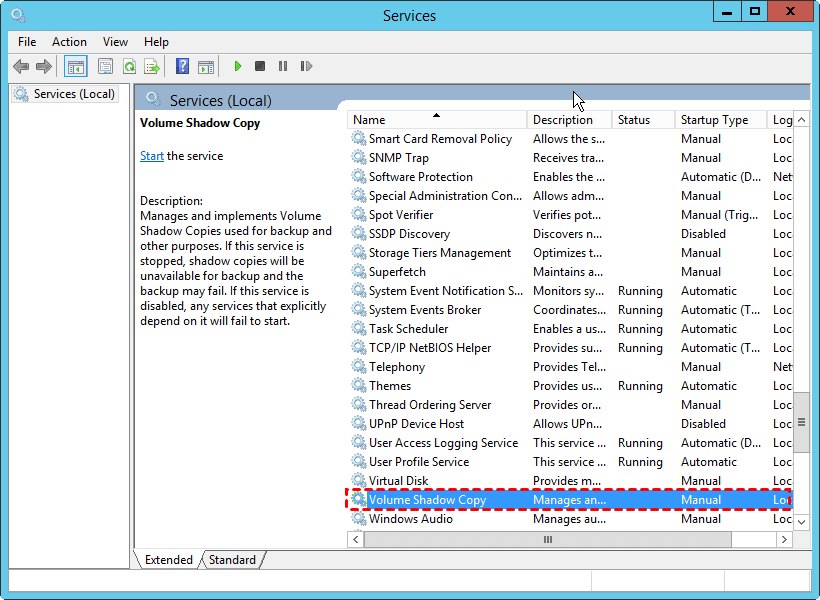Open the Action menu

(x=69, y=42)
